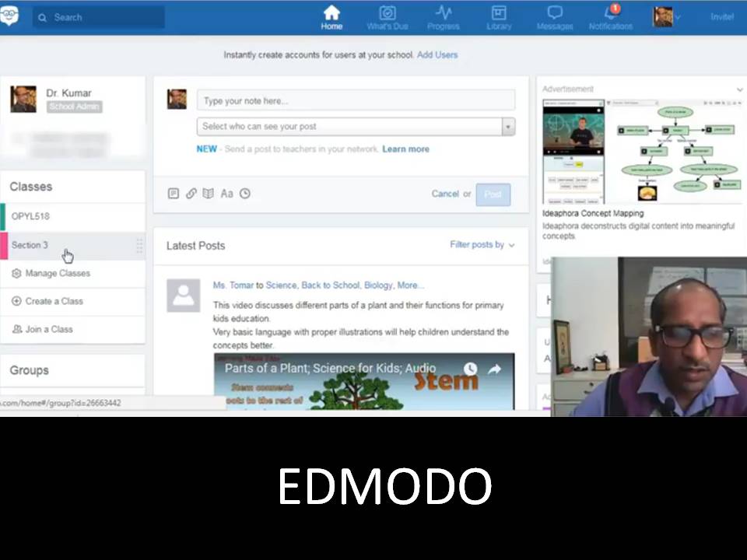Screen dimensions: 747x560
Task: Open the Progress tab
Action: click(x=443, y=18)
